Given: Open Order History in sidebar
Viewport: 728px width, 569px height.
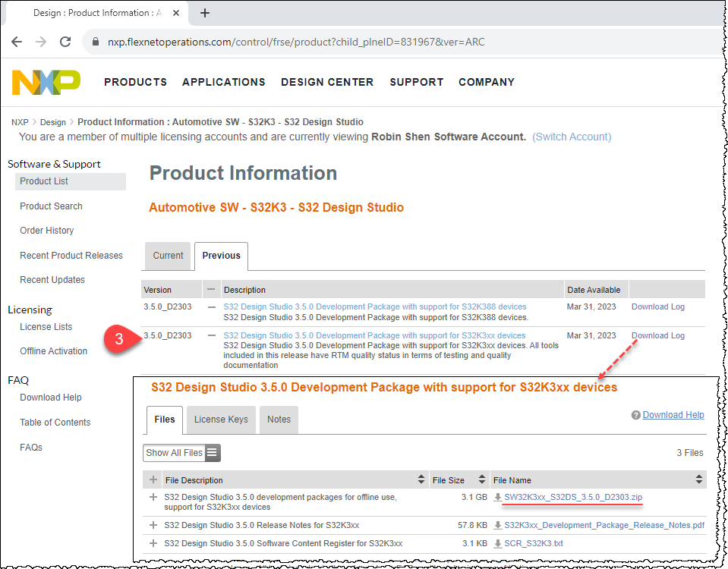Looking at the screenshot, I should point(47,231).
